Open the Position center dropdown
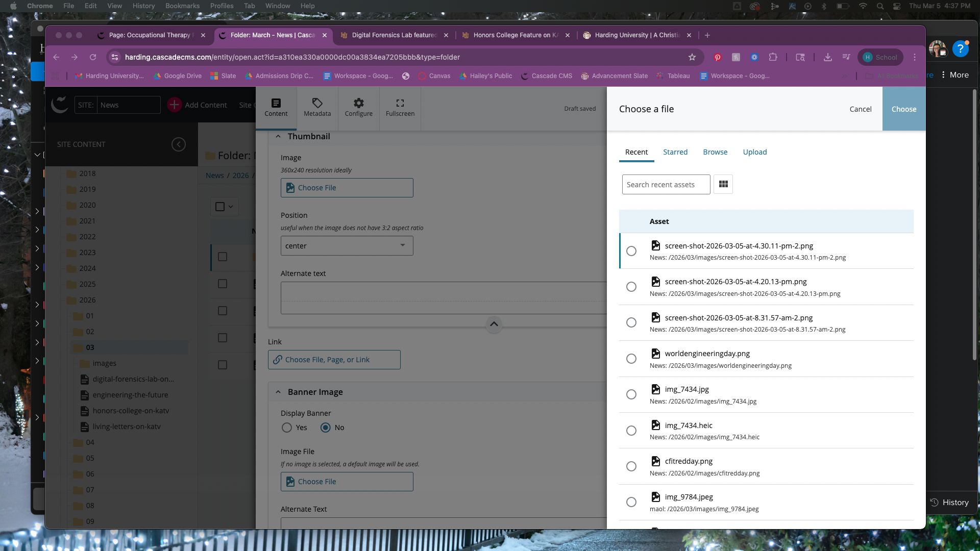The width and height of the screenshot is (980, 551). click(347, 246)
